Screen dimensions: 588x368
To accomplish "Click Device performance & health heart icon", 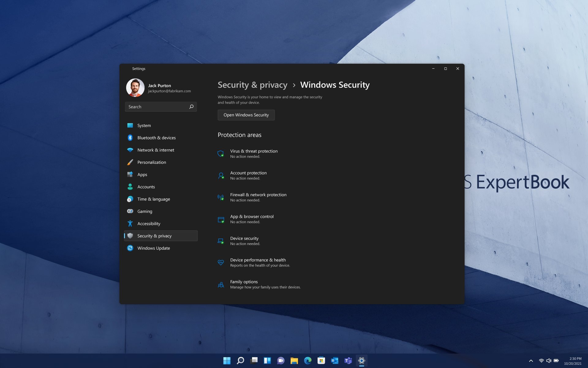I will tap(221, 263).
